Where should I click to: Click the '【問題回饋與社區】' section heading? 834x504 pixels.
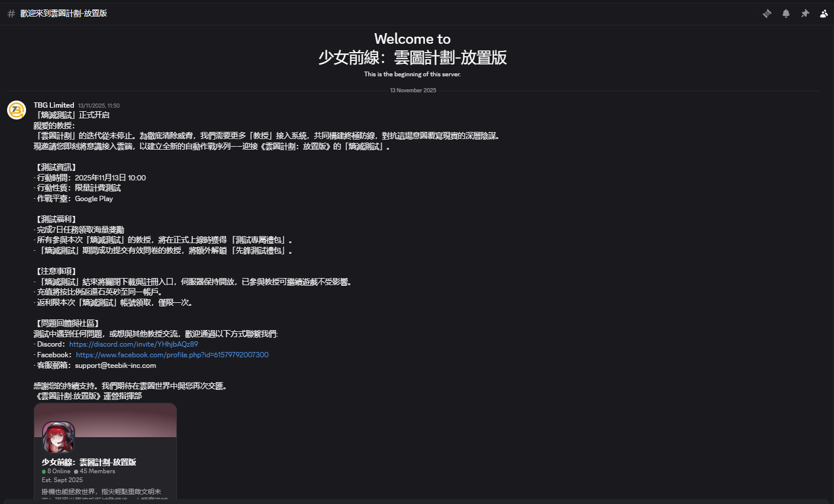[67, 324]
